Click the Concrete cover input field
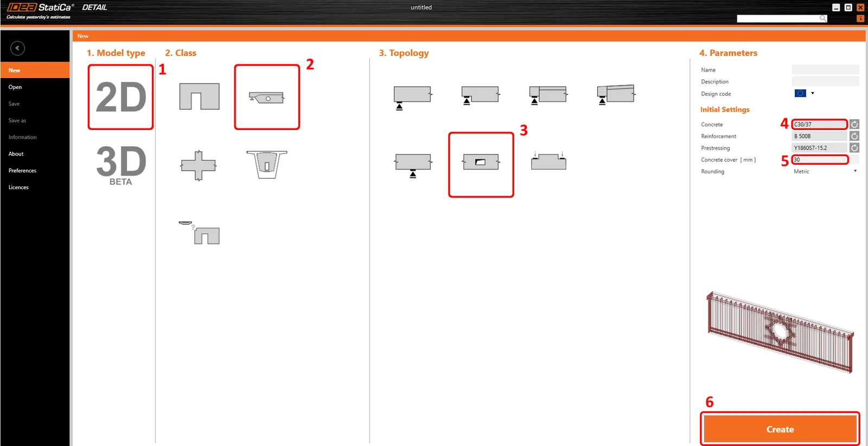The height and width of the screenshot is (446, 868). coord(820,159)
